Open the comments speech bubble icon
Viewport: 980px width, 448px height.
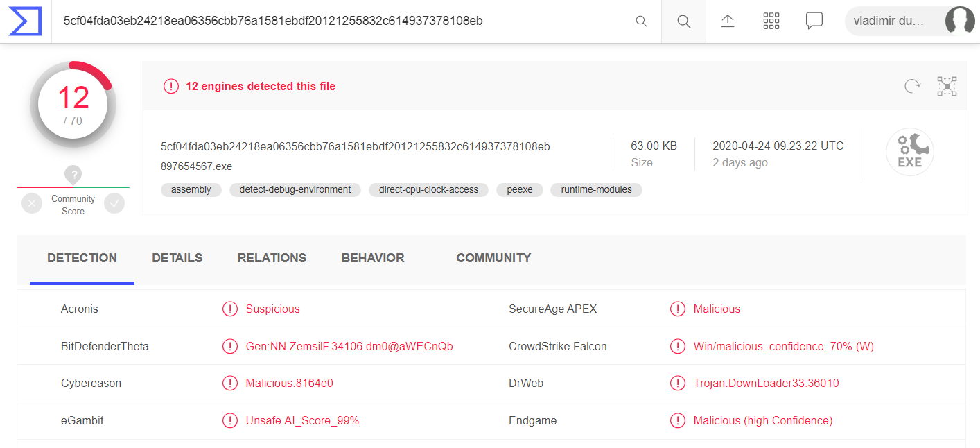(814, 21)
